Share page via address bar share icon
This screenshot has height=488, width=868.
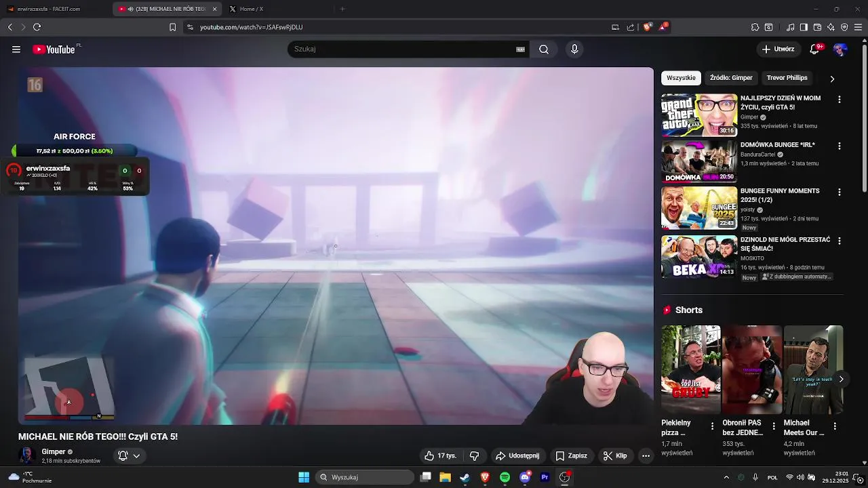(630, 27)
